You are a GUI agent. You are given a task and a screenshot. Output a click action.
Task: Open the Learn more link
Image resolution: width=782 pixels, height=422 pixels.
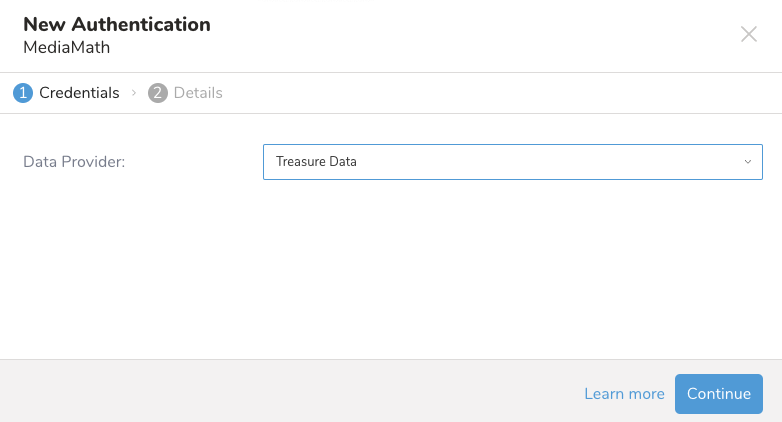point(624,394)
